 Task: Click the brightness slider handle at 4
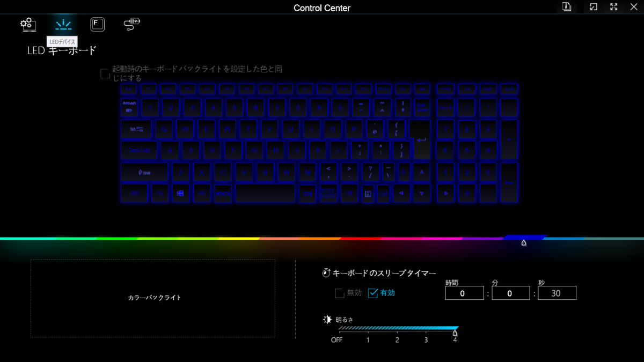click(455, 333)
